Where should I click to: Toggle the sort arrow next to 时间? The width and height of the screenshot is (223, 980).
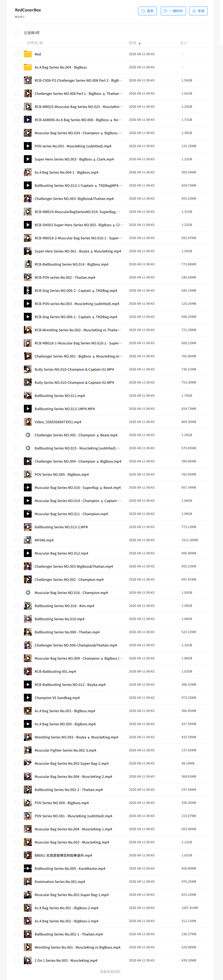pos(140,43)
